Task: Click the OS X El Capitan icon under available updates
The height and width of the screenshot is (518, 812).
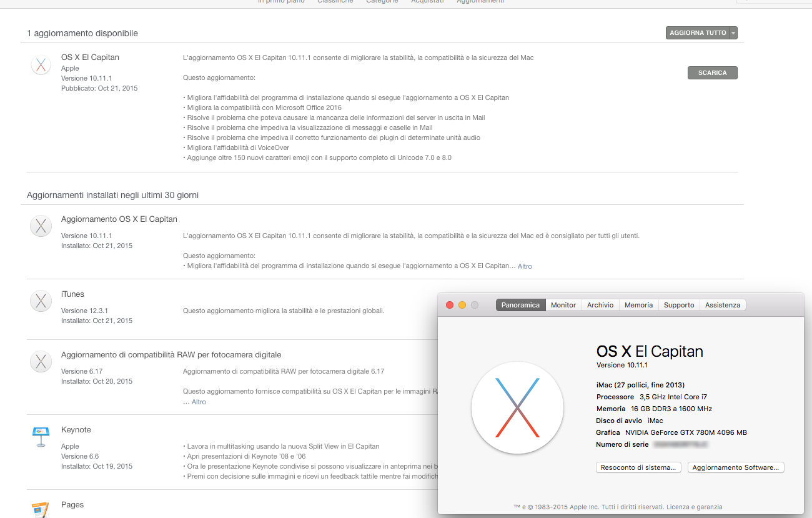Action: 41,65
